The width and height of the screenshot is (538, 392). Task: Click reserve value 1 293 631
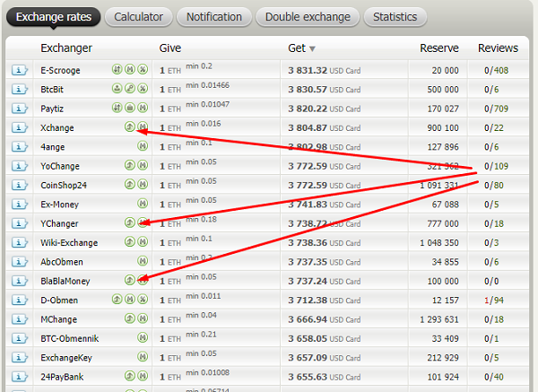(439, 319)
